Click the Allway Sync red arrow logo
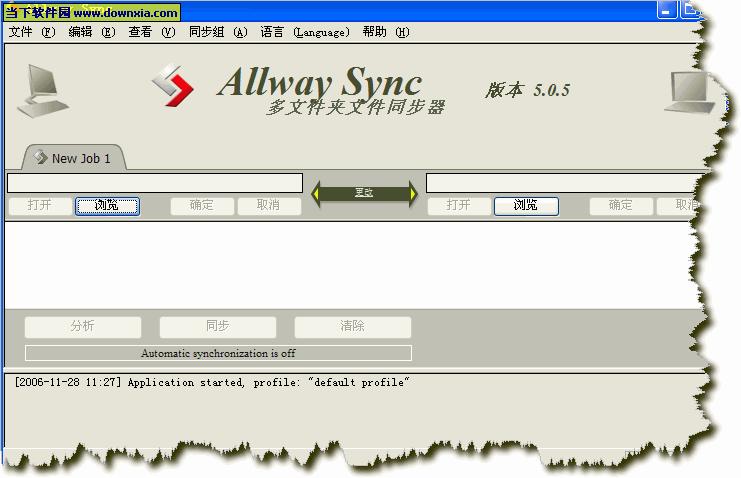The width and height of the screenshot is (741, 478). coord(173,85)
